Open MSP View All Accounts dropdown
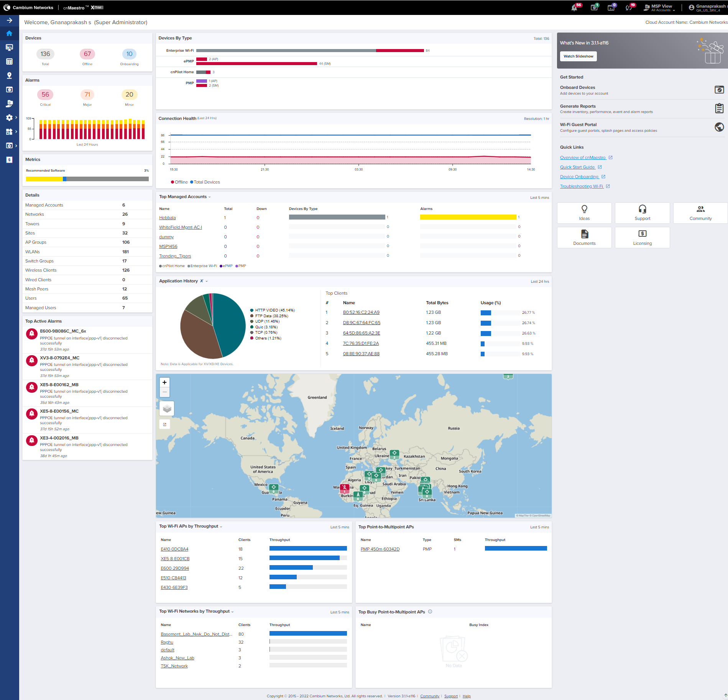The height and width of the screenshot is (700, 728). tap(659, 8)
